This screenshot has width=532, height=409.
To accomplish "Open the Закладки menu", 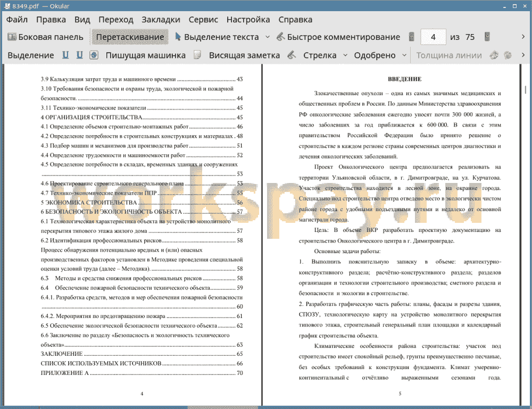I will click(x=161, y=20).
